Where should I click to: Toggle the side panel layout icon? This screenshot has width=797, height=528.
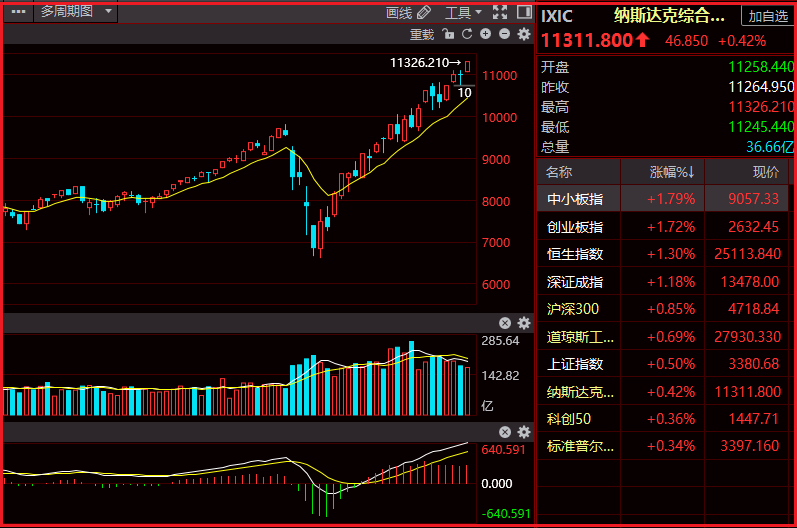524,12
